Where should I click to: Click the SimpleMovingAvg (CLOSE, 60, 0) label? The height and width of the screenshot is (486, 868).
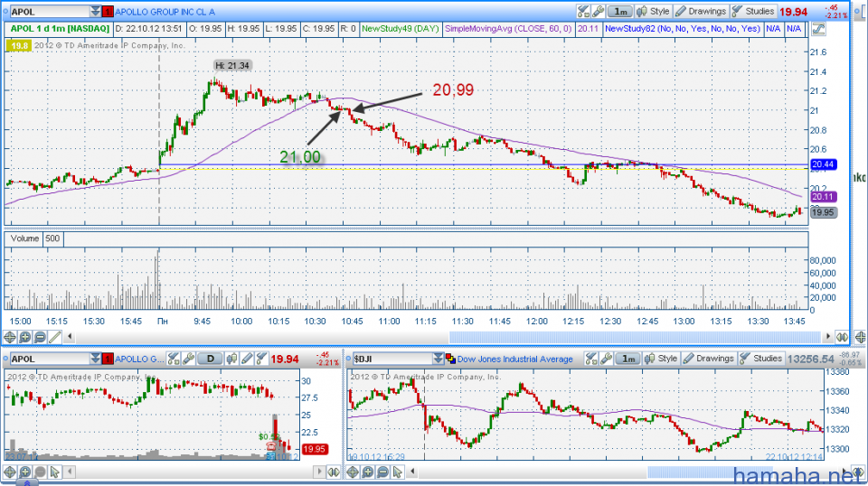click(x=507, y=29)
